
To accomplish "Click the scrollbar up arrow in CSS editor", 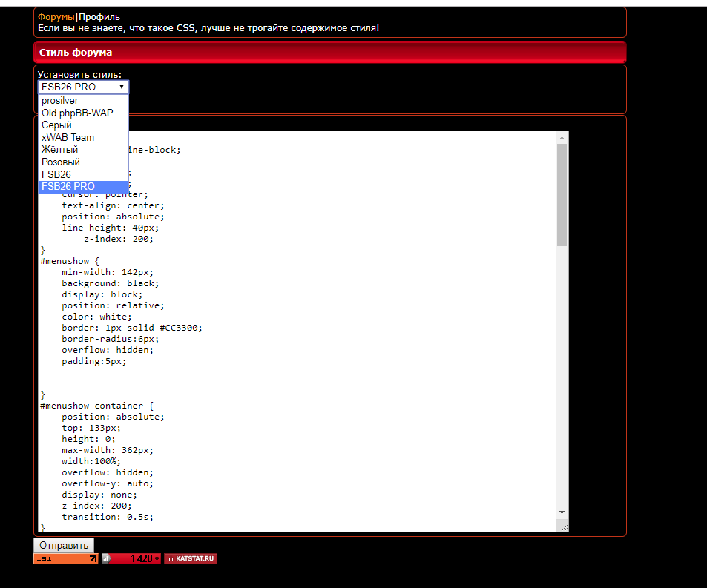I will pos(562,138).
